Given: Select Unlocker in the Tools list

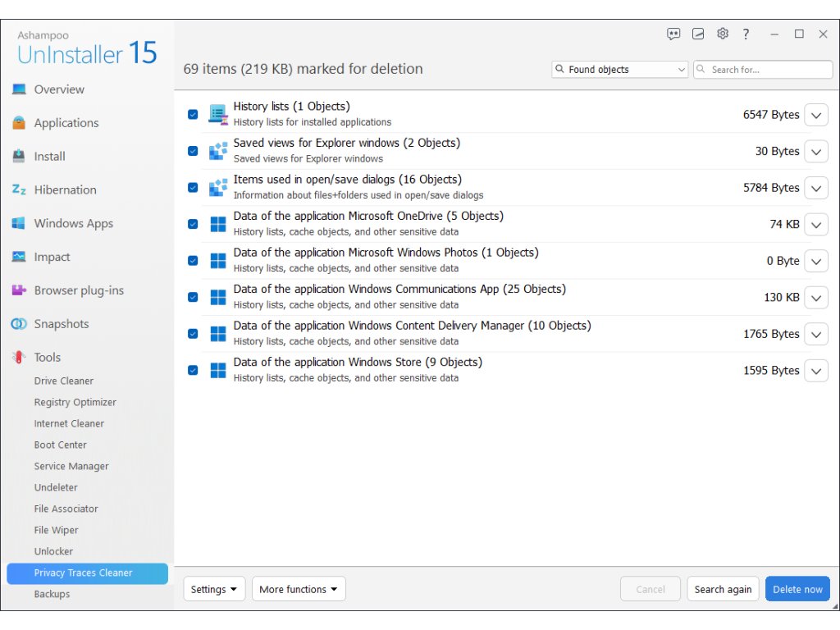Looking at the screenshot, I should point(53,551).
